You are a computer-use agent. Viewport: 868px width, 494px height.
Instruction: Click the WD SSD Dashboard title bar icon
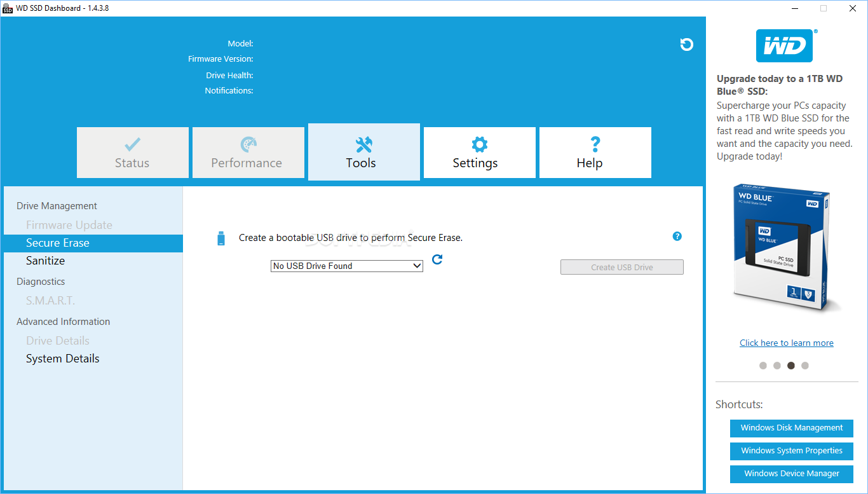tap(8, 8)
